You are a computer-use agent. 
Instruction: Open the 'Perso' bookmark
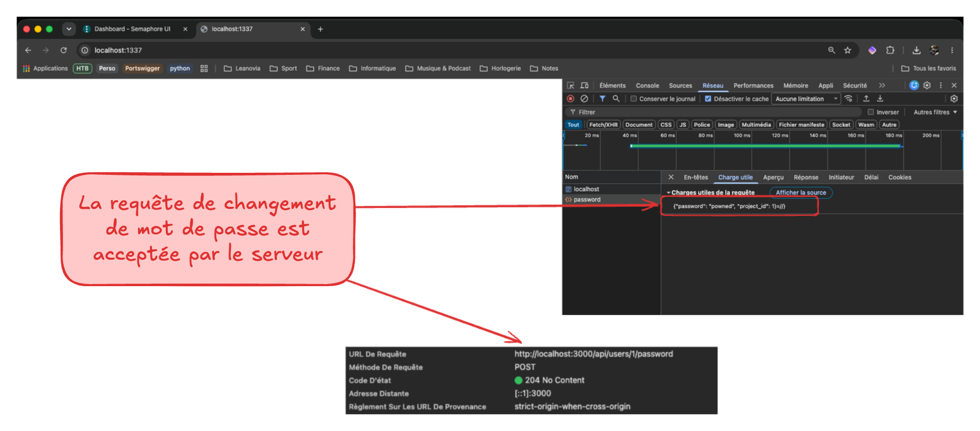(x=107, y=69)
